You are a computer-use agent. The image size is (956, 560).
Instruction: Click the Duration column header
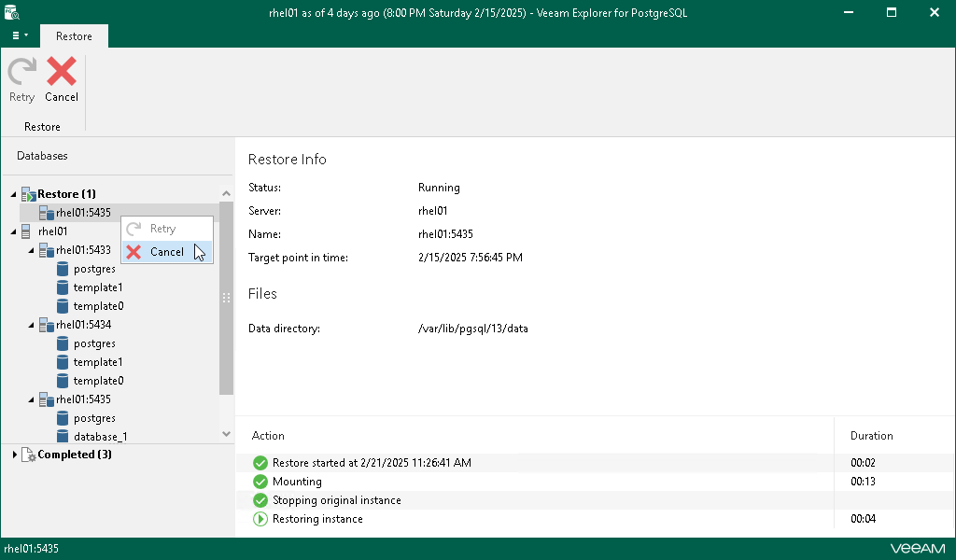[871, 436]
